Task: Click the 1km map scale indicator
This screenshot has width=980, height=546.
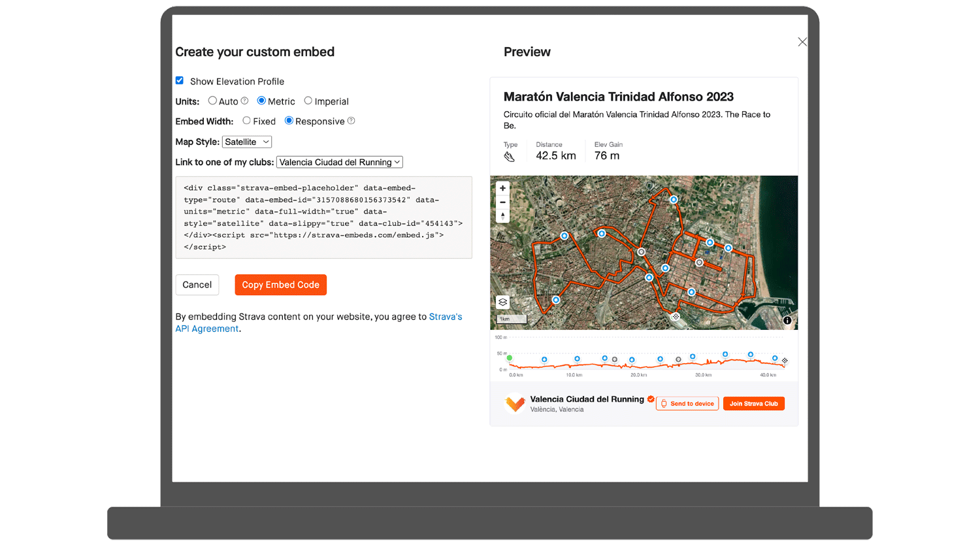Action: click(512, 319)
